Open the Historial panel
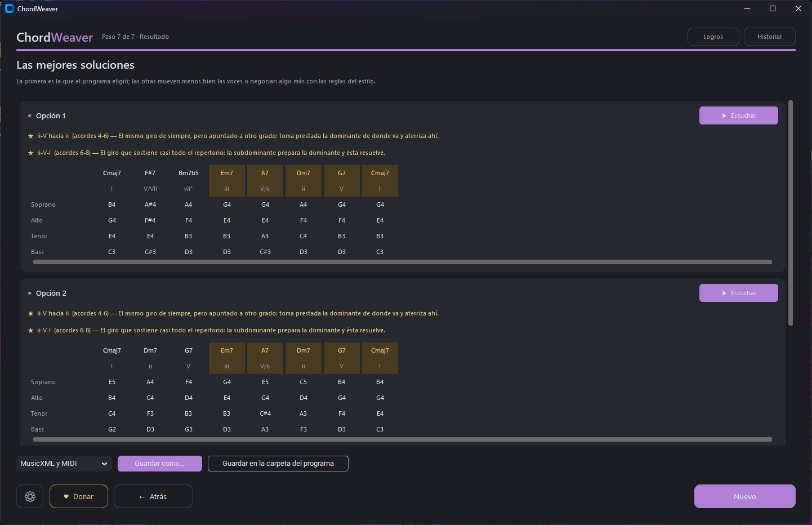Viewport: 812px width, 525px height. coord(769,37)
